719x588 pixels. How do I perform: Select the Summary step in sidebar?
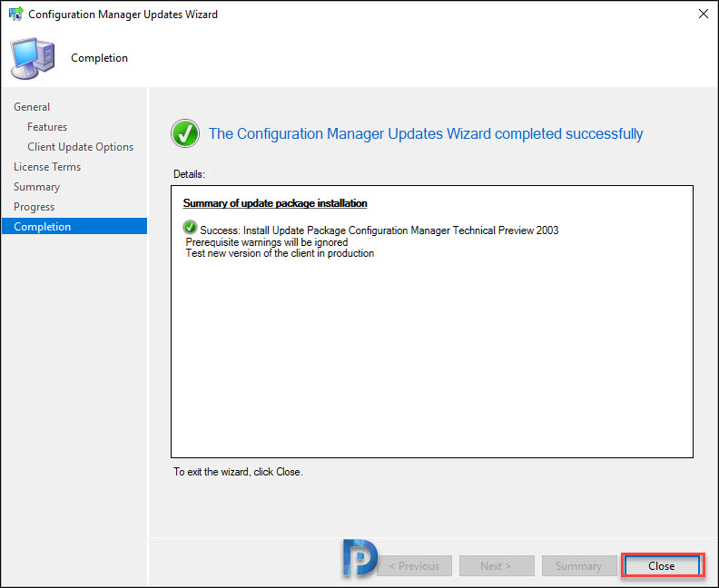click(x=36, y=187)
